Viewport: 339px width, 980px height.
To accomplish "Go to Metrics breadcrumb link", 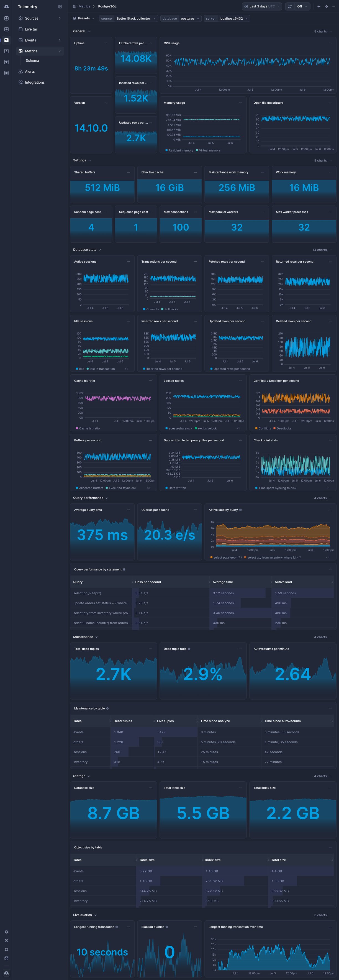I will pos(84,6).
